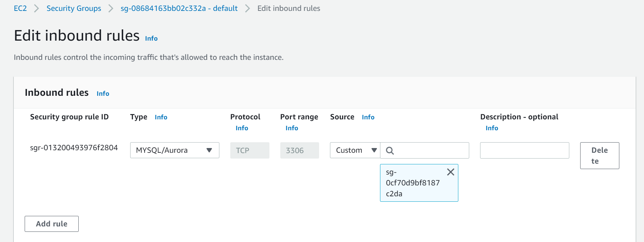Remove the sg-0cf70d9bf8187c2da source tag
This screenshot has height=242, width=644.
click(x=450, y=172)
